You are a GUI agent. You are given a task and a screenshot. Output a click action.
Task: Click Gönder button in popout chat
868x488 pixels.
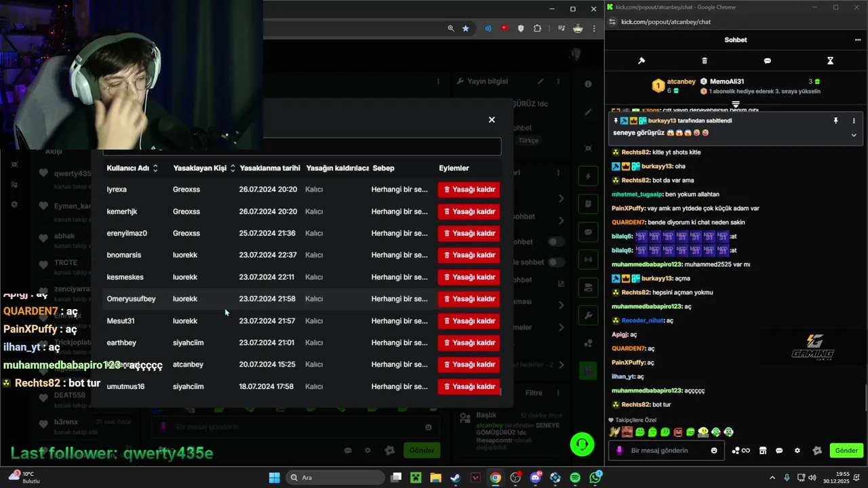846,451
